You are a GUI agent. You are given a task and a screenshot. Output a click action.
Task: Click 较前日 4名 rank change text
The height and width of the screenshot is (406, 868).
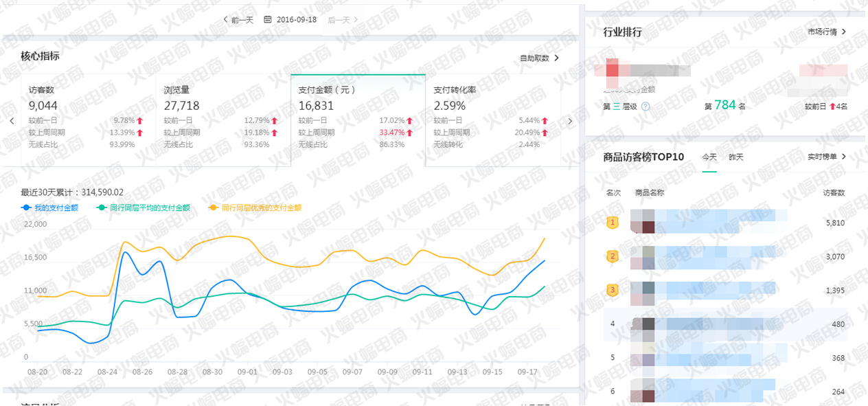[825, 106]
